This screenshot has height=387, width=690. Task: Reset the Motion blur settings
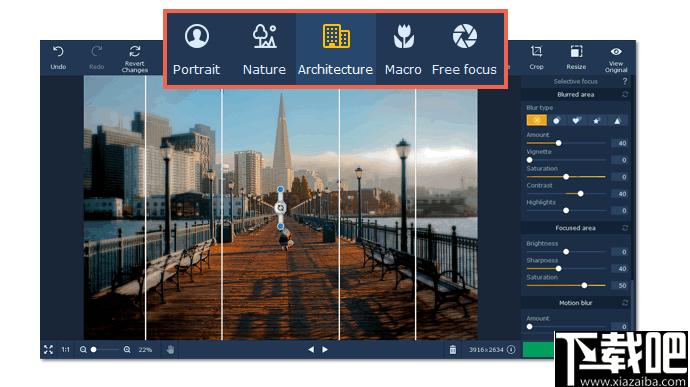(625, 303)
